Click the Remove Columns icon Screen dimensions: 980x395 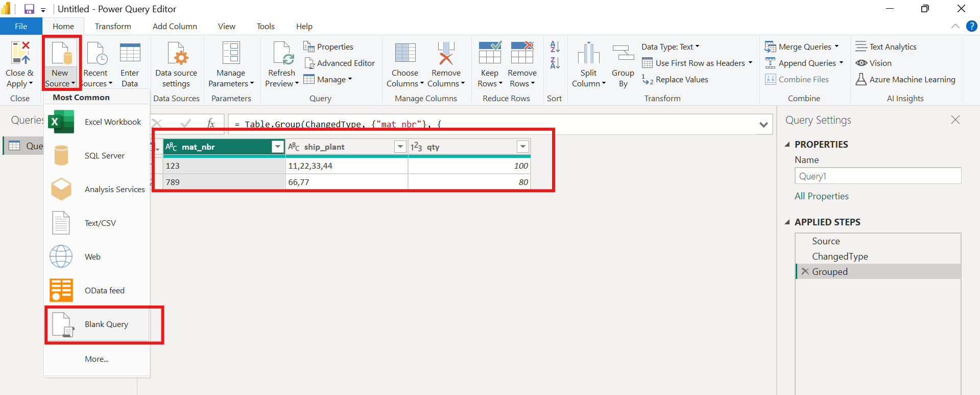pos(446,53)
